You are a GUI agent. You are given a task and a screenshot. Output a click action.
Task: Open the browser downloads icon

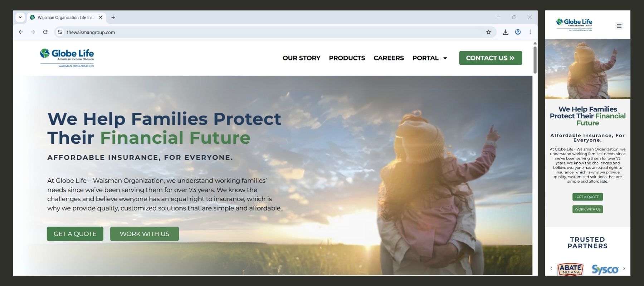coord(505,32)
